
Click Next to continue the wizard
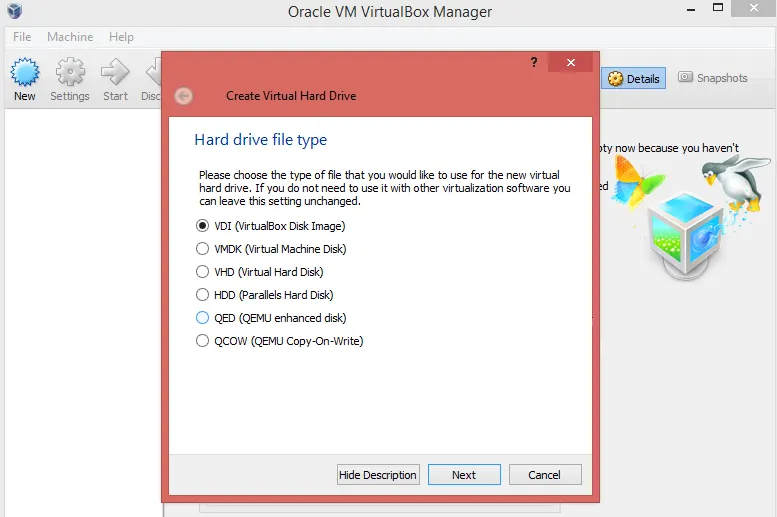point(464,475)
